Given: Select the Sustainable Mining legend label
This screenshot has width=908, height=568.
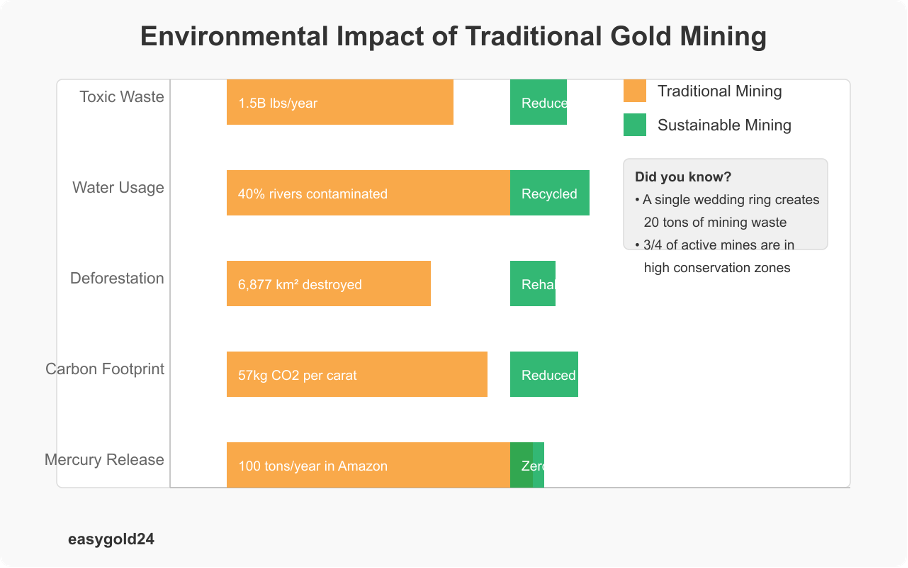Looking at the screenshot, I should click(x=724, y=125).
